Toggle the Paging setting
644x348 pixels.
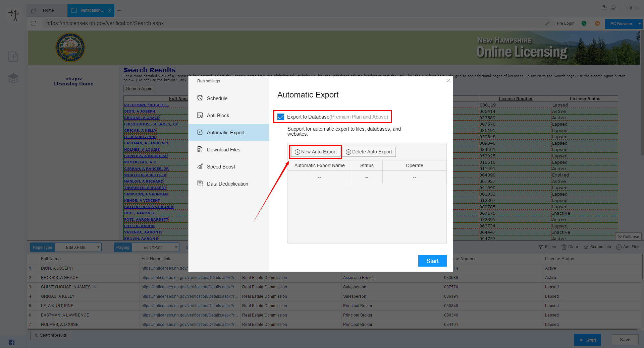pos(123,247)
